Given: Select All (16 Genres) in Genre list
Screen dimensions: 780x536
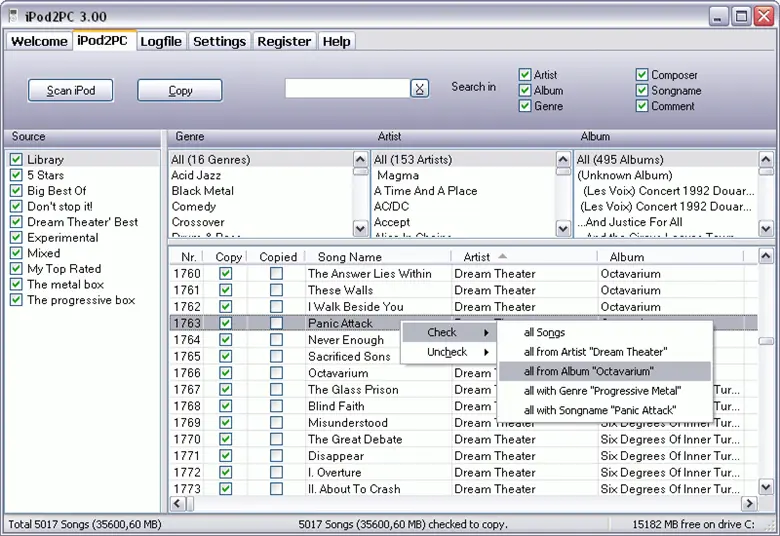Looking at the screenshot, I should click(211, 160).
